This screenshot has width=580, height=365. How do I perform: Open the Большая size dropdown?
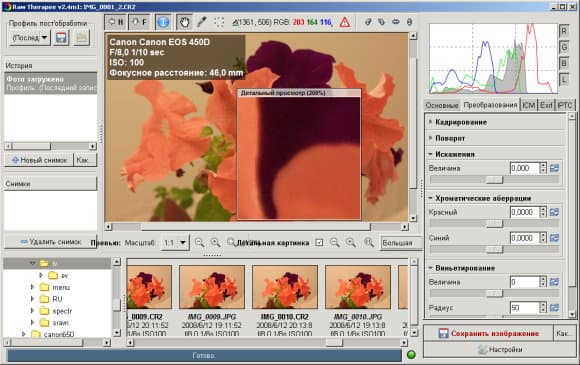pyautogui.click(x=401, y=243)
